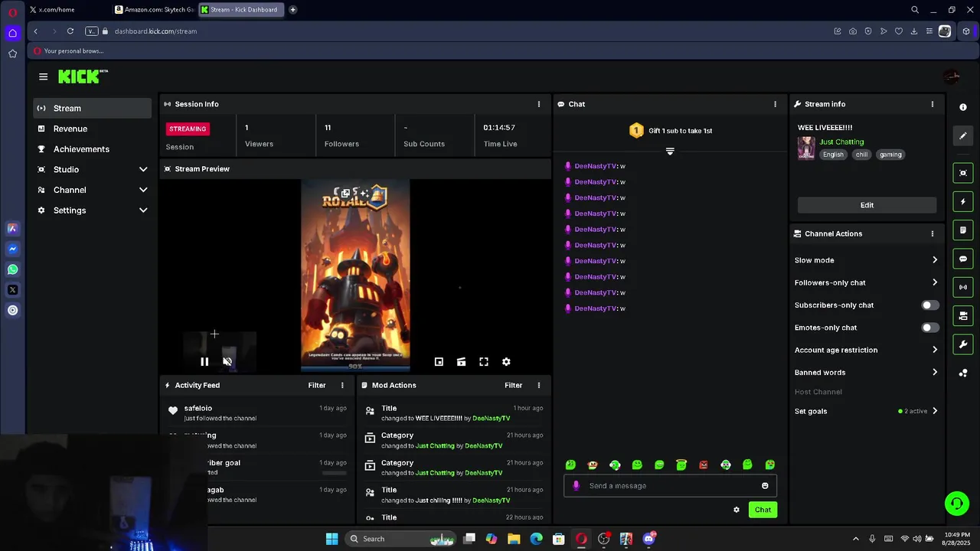Image resolution: width=980 pixels, height=551 pixels.
Task: Enable Emotes-only chat toggle
Action: coord(929,328)
